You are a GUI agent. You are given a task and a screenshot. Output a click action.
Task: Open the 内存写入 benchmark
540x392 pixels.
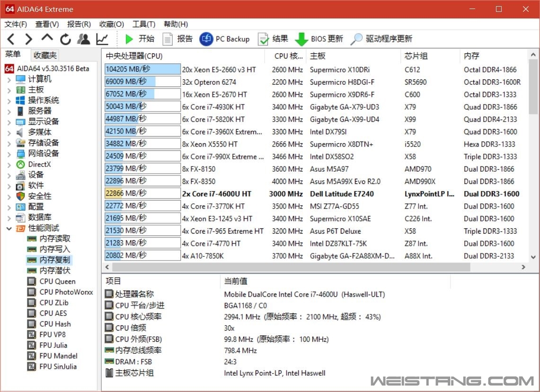(49, 249)
